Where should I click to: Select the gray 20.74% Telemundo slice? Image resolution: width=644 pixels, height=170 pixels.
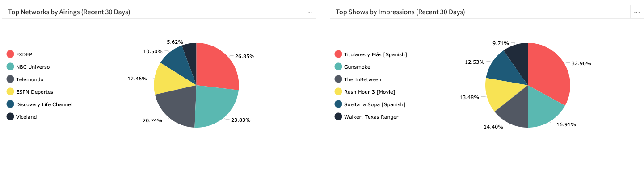pos(177,107)
